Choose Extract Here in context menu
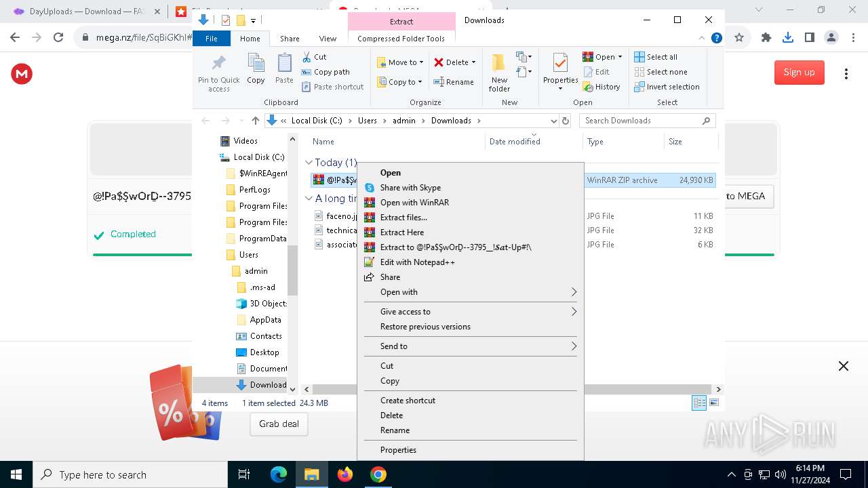 point(470,232)
